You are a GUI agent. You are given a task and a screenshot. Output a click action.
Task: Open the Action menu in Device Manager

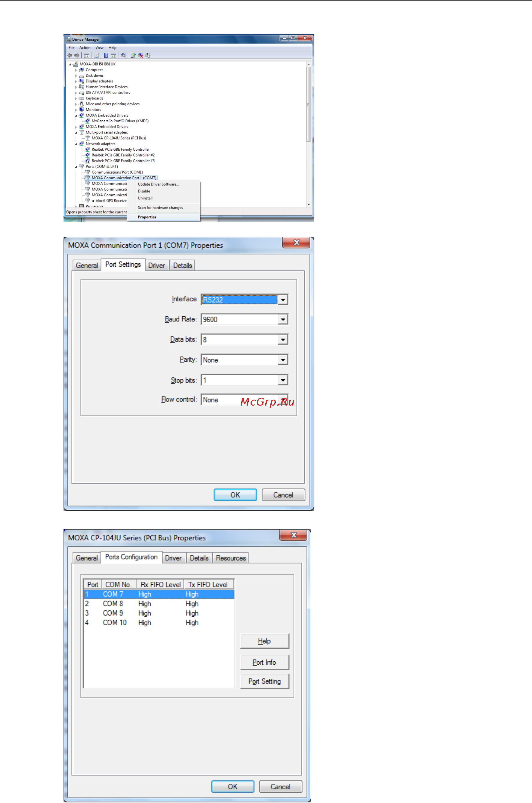click(x=85, y=48)
